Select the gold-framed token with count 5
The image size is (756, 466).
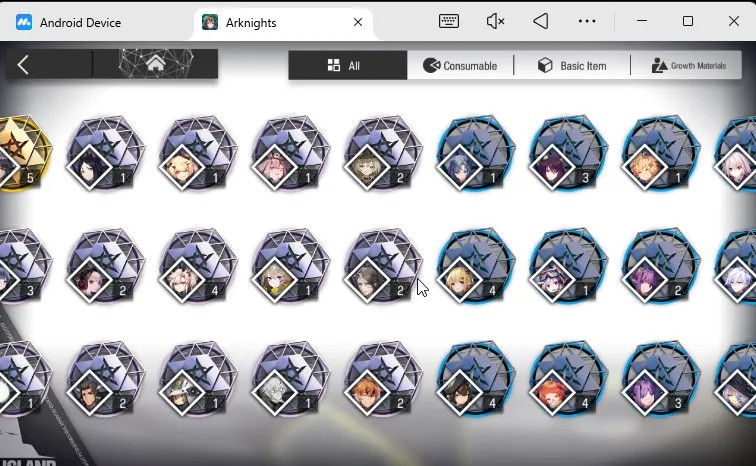tap(22, 153)
